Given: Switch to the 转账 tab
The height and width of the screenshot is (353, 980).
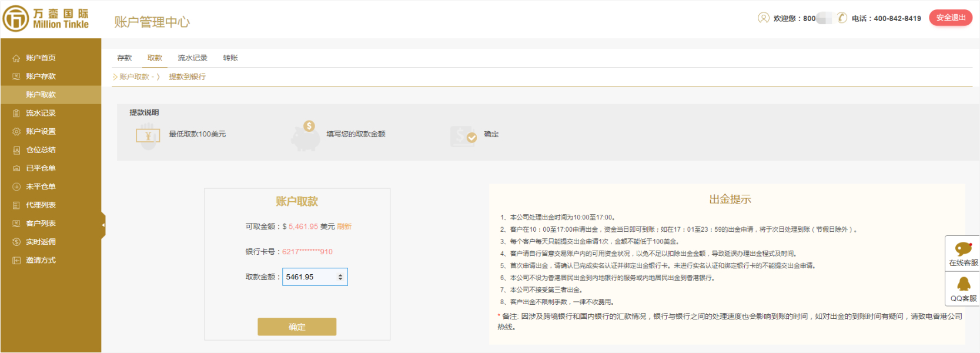Looking at the screenshot, I should coord(230,58).
